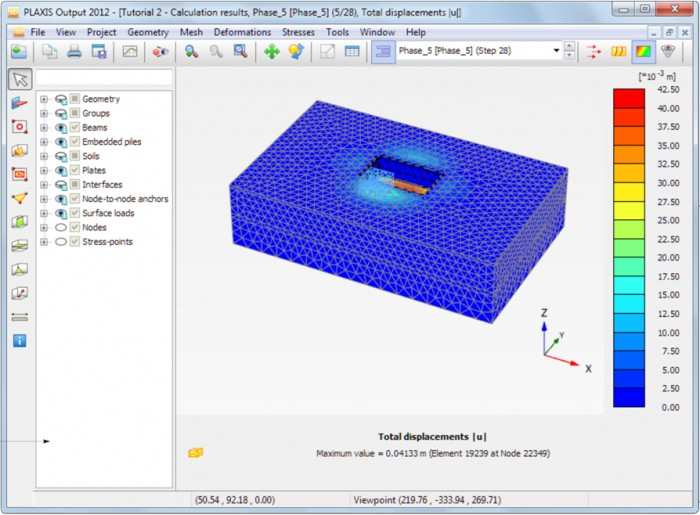700x515 pixels.
Task: Click the blue info hint box icon
Action: coord(19,341)
